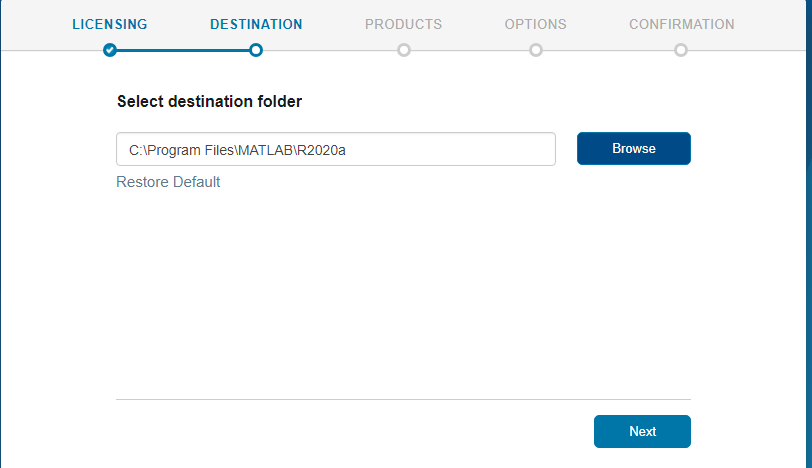Click the progress line between Options and Confirmation

608,50
